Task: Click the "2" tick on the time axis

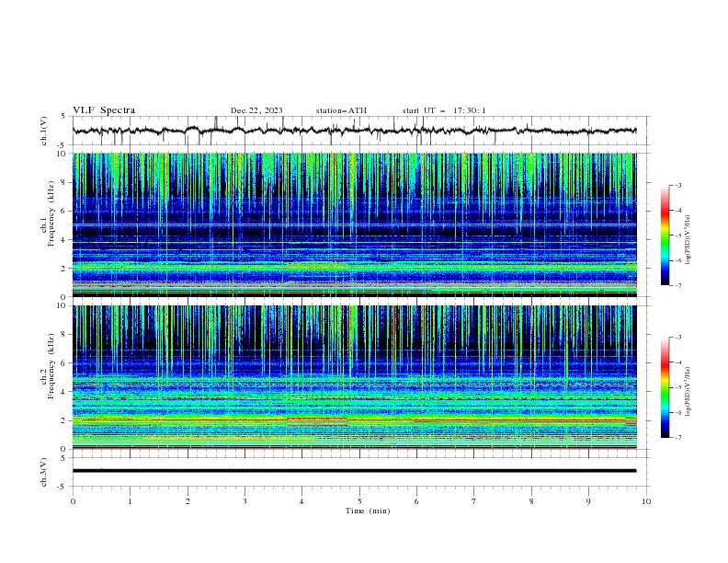Action: 188,501
